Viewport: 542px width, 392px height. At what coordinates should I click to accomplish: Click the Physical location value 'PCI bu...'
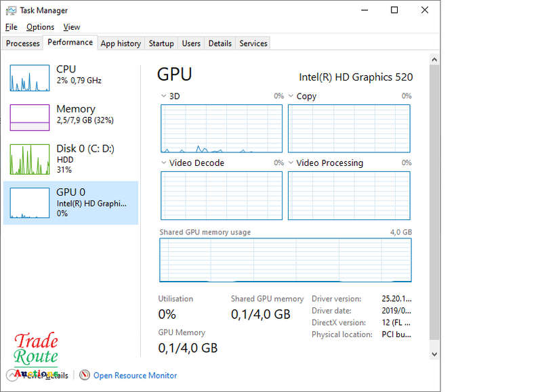tap(396, 334)
